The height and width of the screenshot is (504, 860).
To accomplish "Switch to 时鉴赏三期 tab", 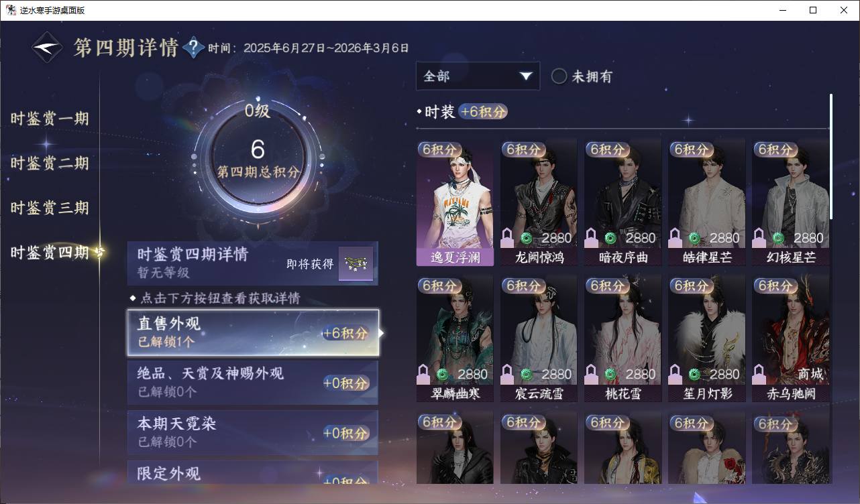I will pyautogui.click(x=50, y=208).
